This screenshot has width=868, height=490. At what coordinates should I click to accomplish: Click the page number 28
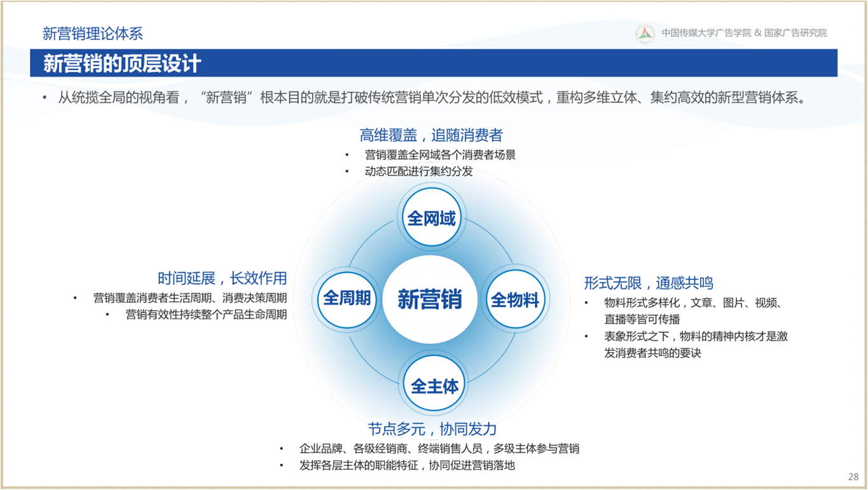[853, 477]
